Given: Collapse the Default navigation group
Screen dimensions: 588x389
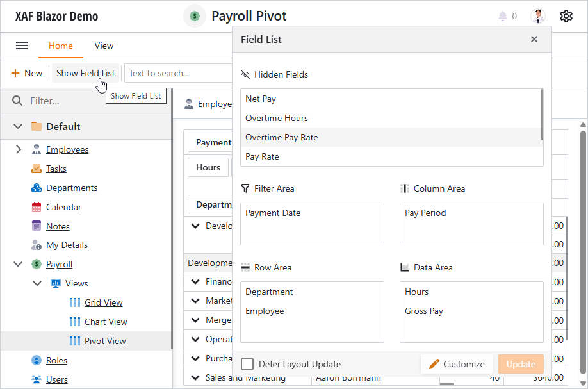Looking at the screenshot, I should [x=18, y=126].
